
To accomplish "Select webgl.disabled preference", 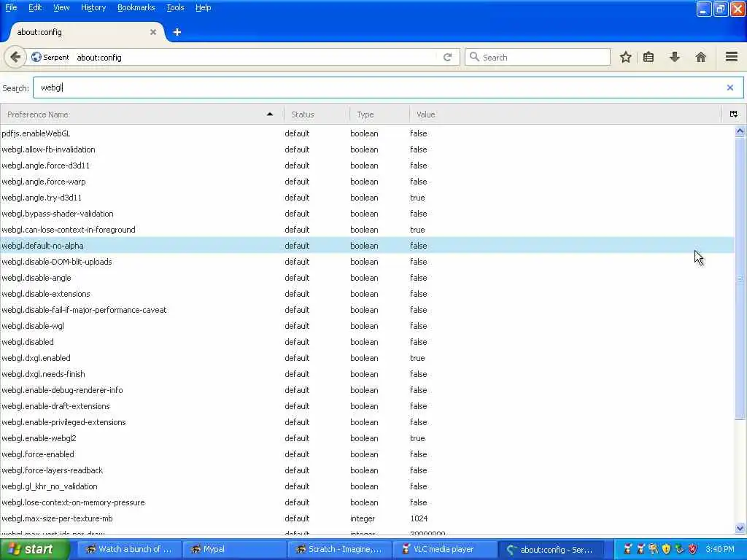I will pos(367,342).
